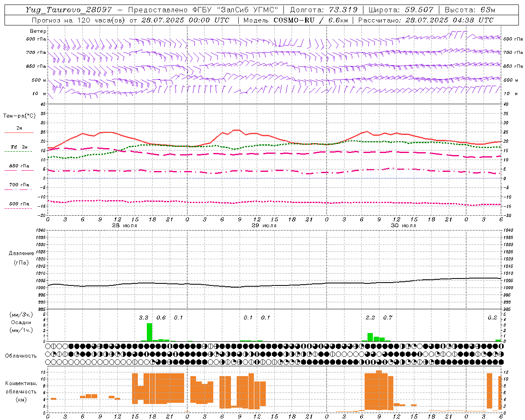The image size is (525, 420).
Task: Click the '0.2' precipitation total value
Action: point(492,317)
